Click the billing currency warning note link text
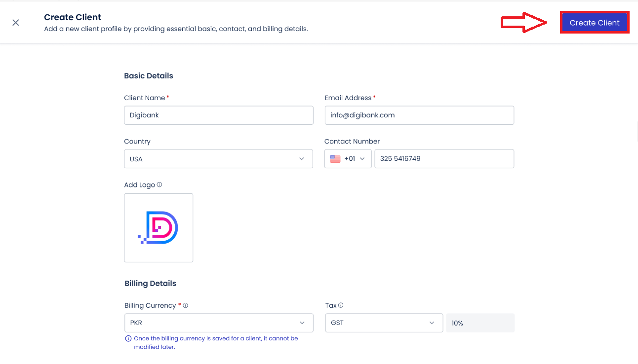The height and width of the screenshot is (364, 638). 216,342
